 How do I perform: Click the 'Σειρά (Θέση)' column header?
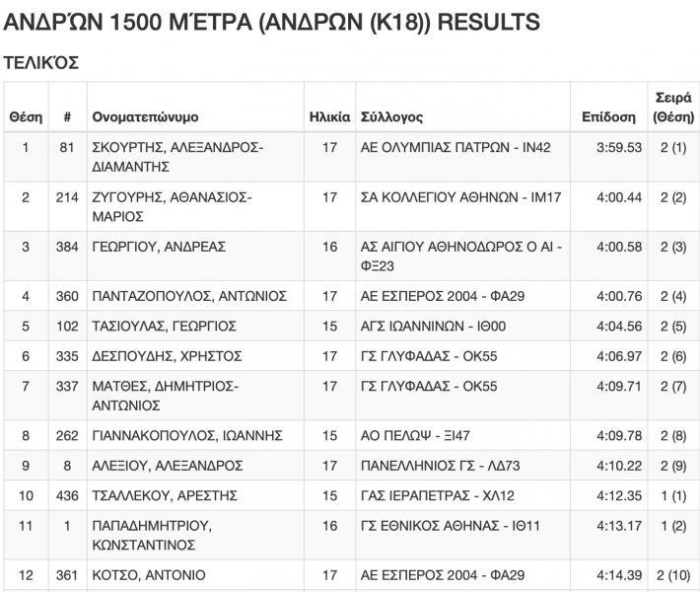(672, 108)
